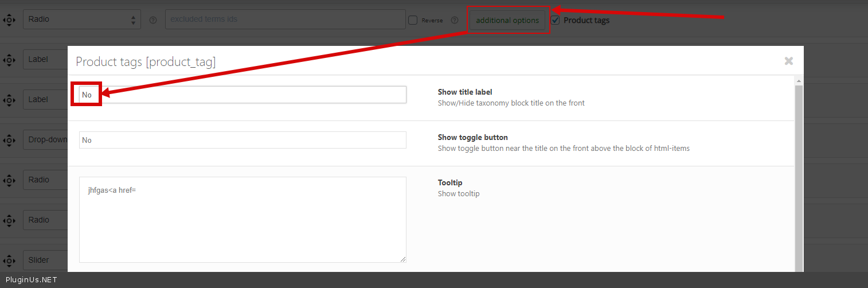Open the Show title label dropdown
The height and width of the screenshot is (288, 868).
click(x=243, y=95)
